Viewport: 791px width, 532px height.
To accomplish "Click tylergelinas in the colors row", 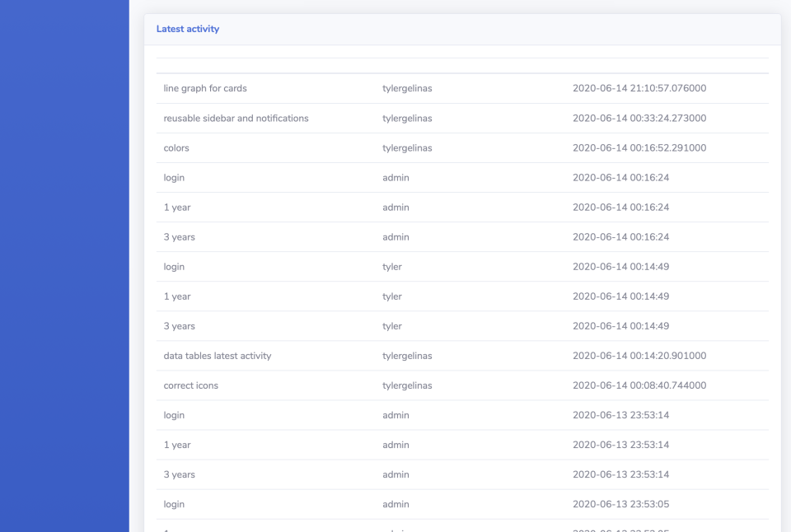I will [407, 147].
